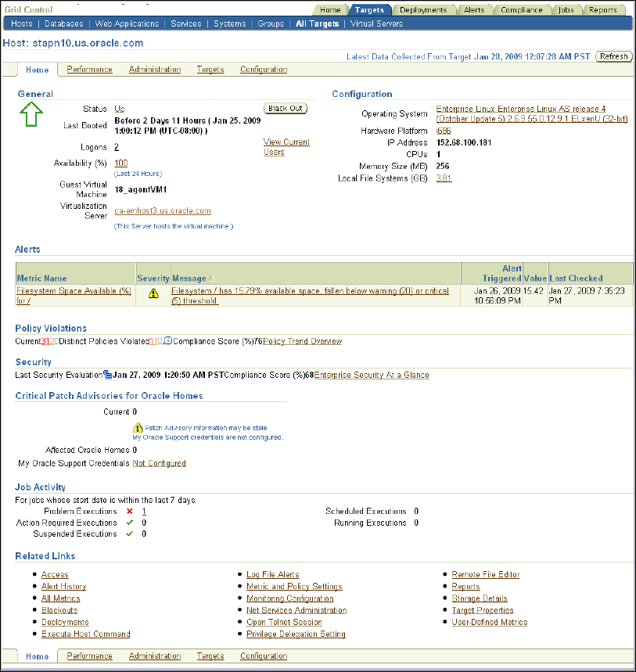636x672 pixels.
Task: Refresh the host data
Action: point(614,56)
